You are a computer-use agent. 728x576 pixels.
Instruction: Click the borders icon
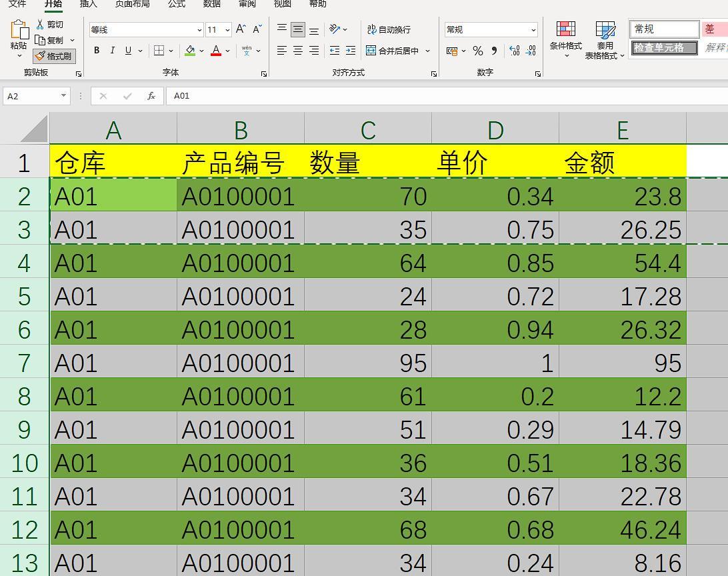[159, 51]
